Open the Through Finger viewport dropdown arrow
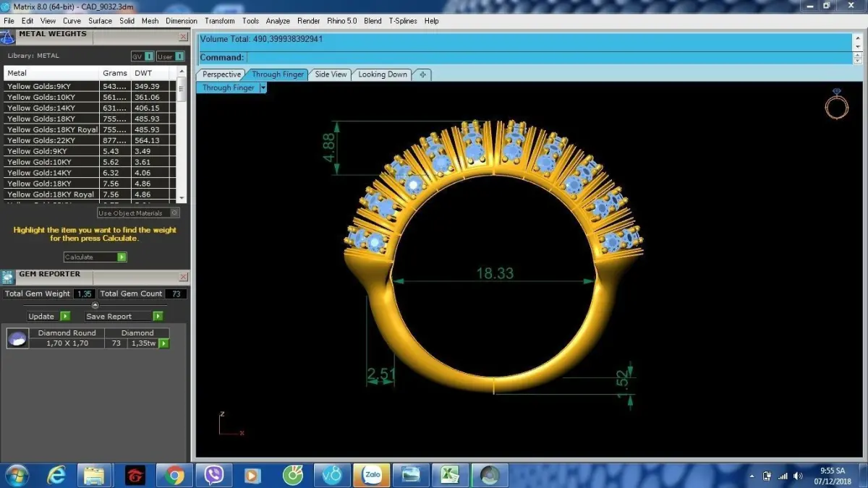This screenshot has height=488, width=868. click(x=263, y=87)
